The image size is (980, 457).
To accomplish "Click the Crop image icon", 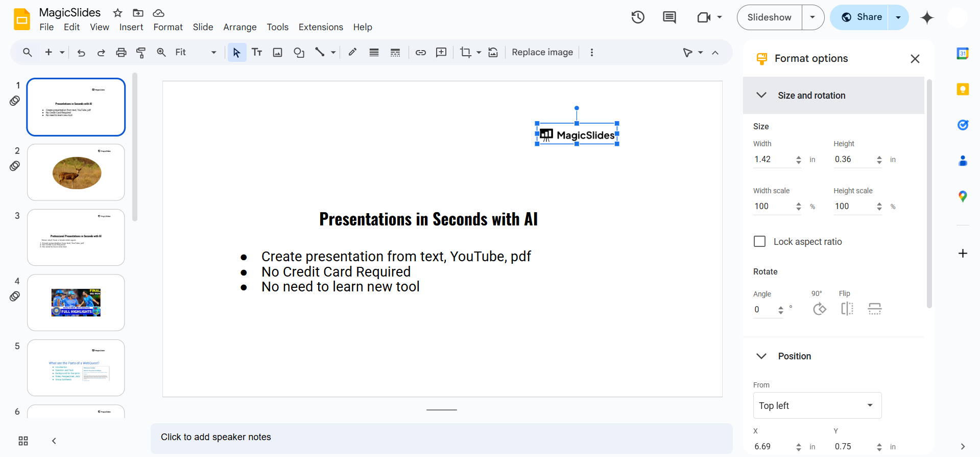I will [x=465, y=52].
